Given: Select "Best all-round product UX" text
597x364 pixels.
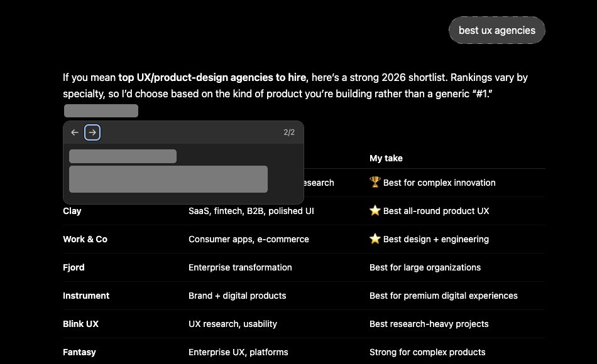Looking at the screenshot, I should point(436,211).
